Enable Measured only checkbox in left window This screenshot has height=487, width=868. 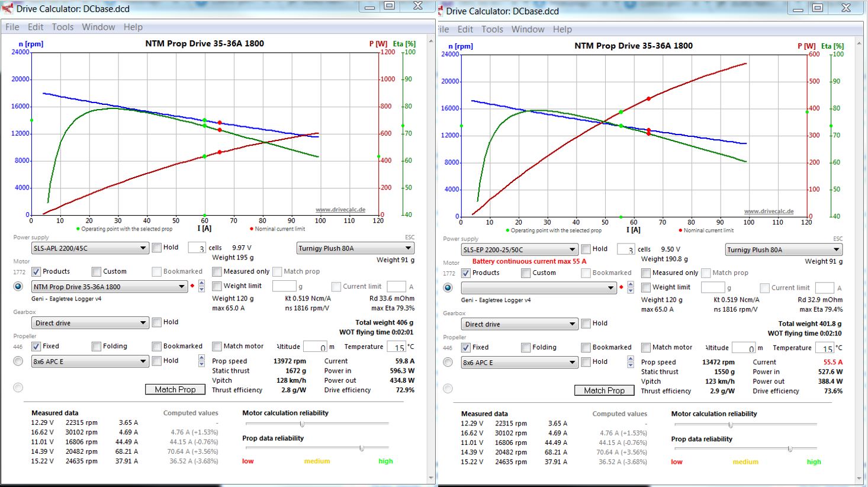[x=217, y=271]
